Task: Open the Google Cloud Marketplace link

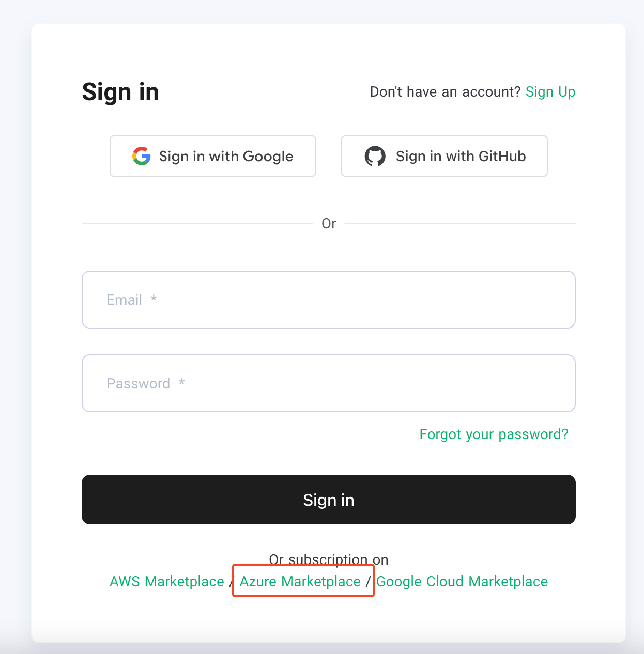Action: 462,582
